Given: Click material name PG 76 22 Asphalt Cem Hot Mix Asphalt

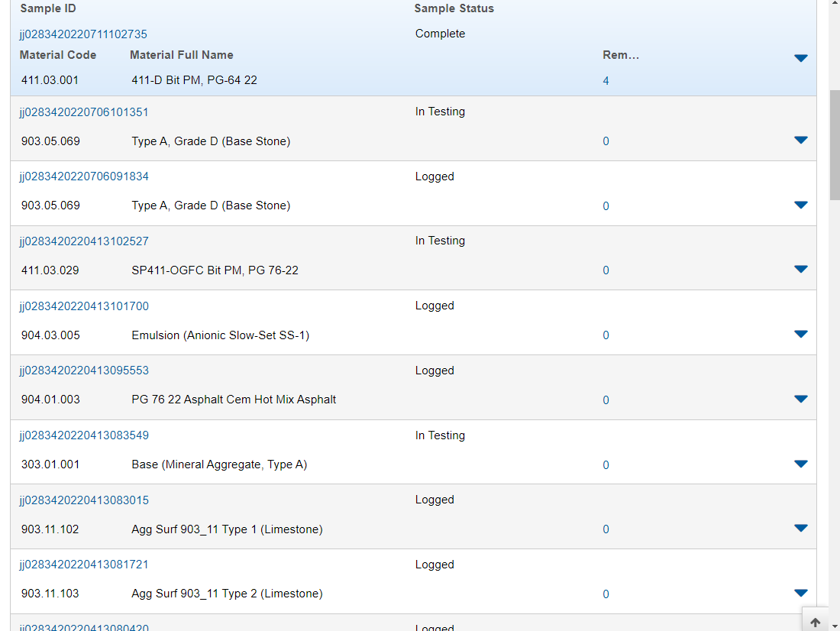Looking at the screenshot, I should 234,400.
